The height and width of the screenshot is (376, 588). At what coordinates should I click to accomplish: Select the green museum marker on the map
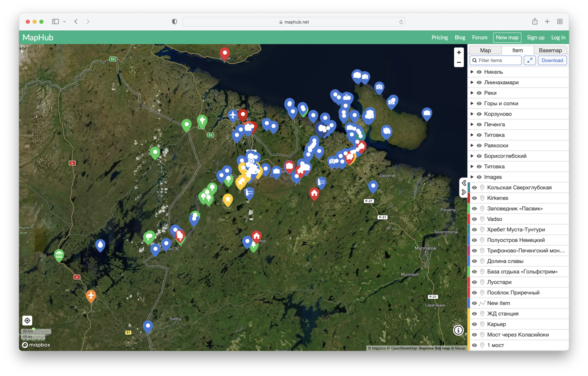coord(59,255)
